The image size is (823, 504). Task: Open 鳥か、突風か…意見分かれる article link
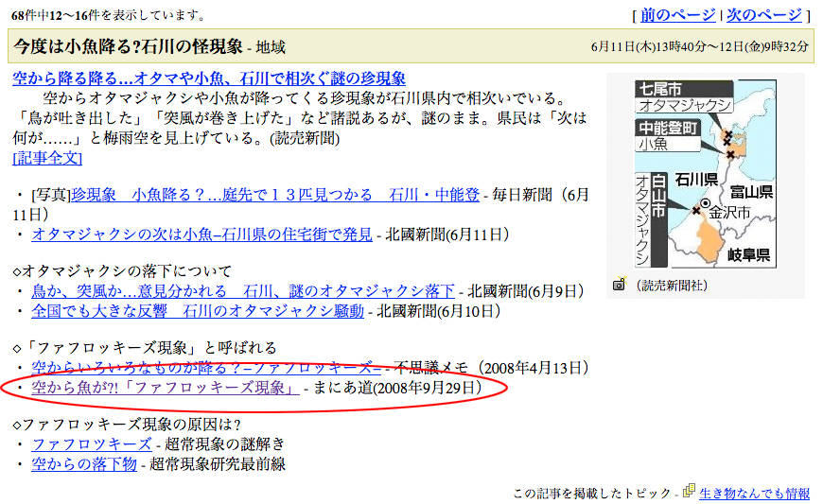pos(243,291)
